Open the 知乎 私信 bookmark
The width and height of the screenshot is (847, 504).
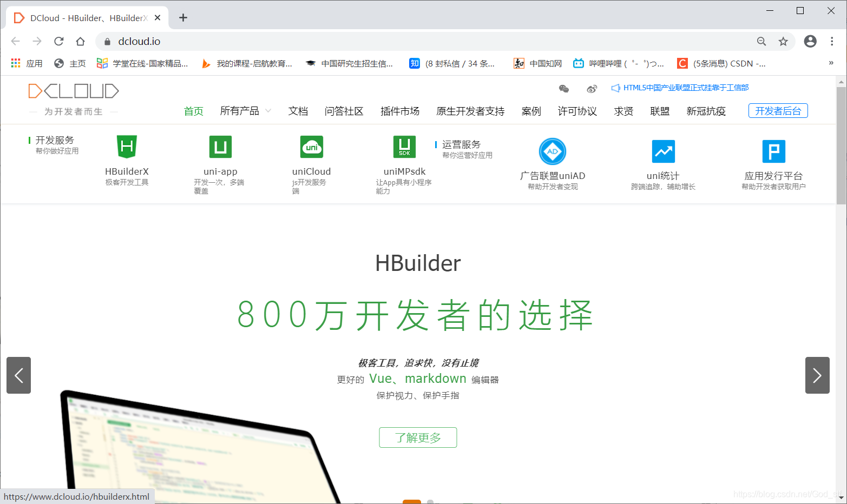coord(452,63)
